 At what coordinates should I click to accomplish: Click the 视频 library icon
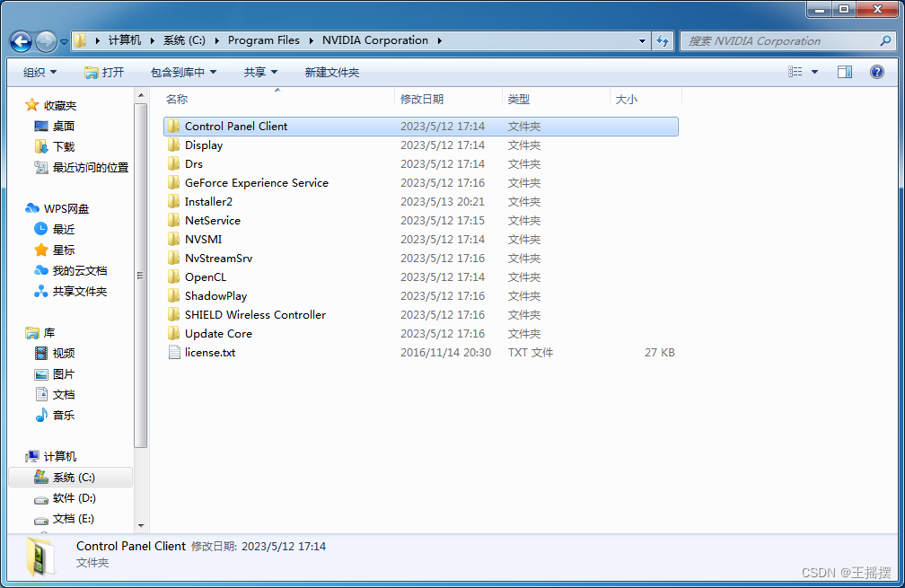coord(41,353)
